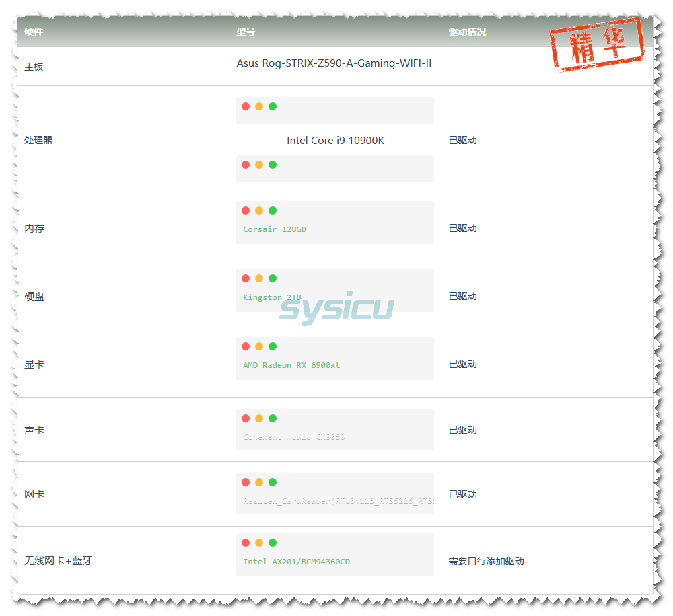673x616 pixels.
Task: Click red dot in Corsair 128GB code block
Action: [x=246, y=210]
